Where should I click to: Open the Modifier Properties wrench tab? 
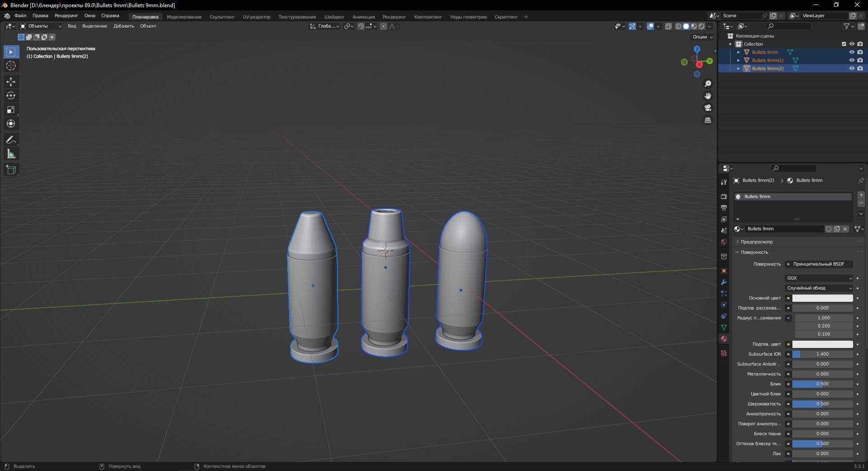pos(723,282)
